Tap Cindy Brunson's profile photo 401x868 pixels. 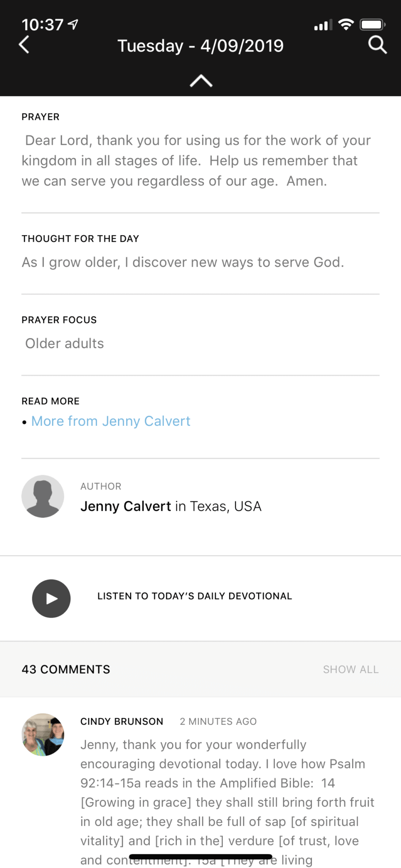42,735
